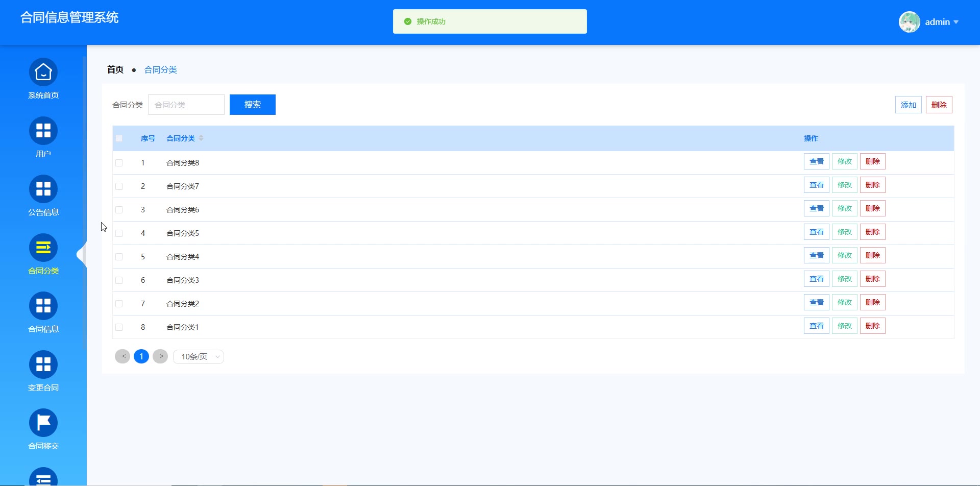
Task: Expand the admin user dropdown arrow
Action: coord(956,22)
